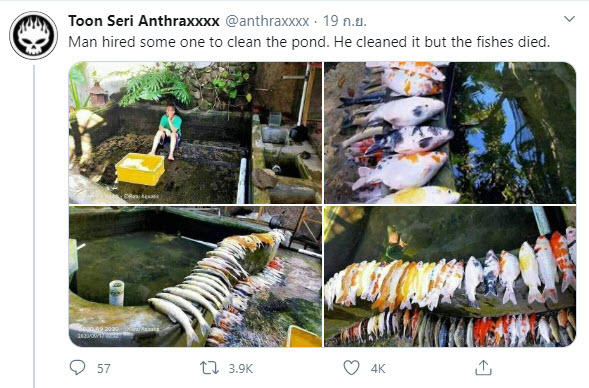Click the reply speech bubble icon
589x388 pixels.
point(78,367)
